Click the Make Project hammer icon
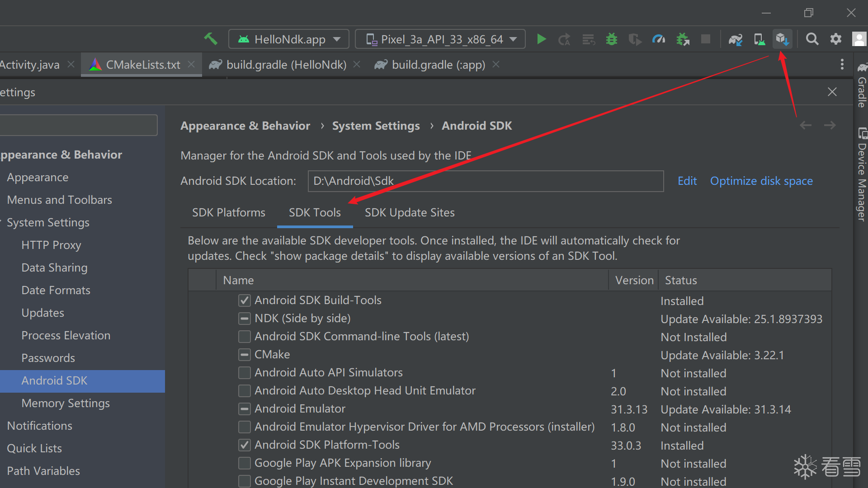Viewport: 868px width, 488px height. (x=211, y=39)
